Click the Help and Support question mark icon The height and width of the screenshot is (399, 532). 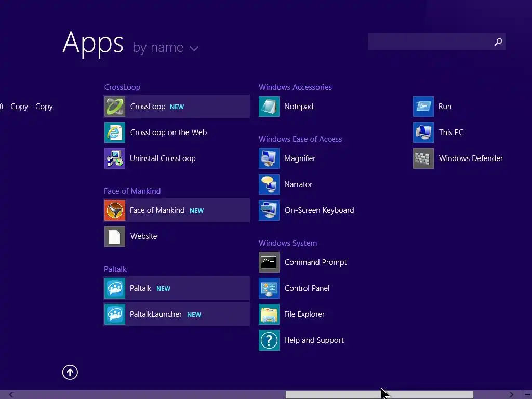click(269, 340)
